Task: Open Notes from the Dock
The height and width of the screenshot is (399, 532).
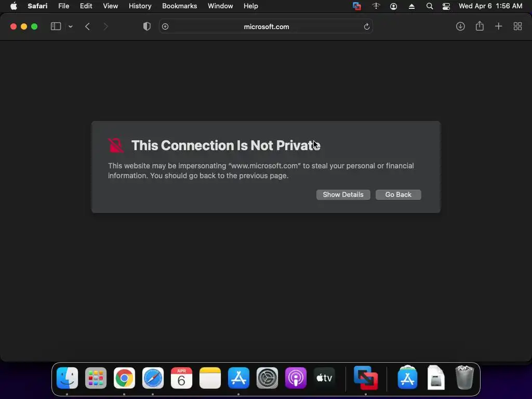Action: pyautogui.click(x=210, y=378)
